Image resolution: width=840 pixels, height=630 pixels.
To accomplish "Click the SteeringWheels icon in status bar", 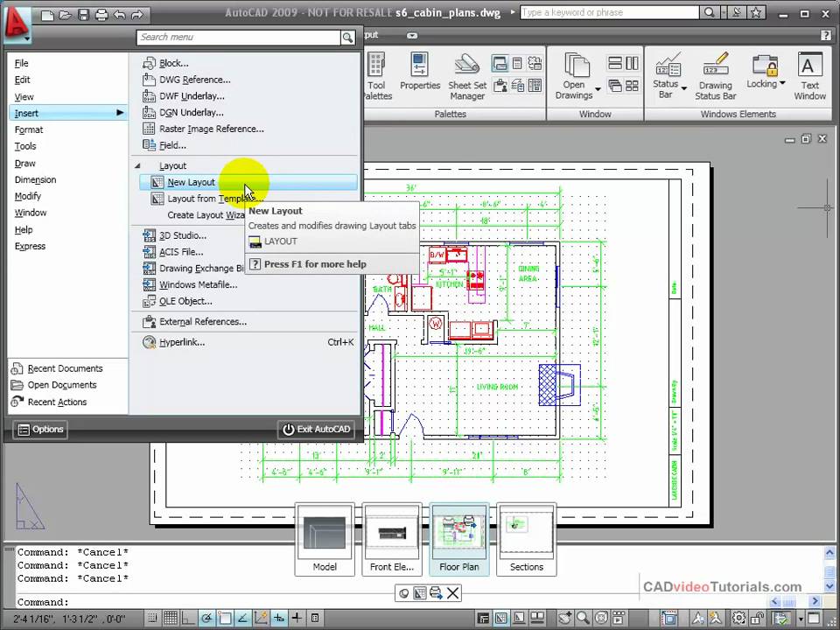I will pos(602,619).
